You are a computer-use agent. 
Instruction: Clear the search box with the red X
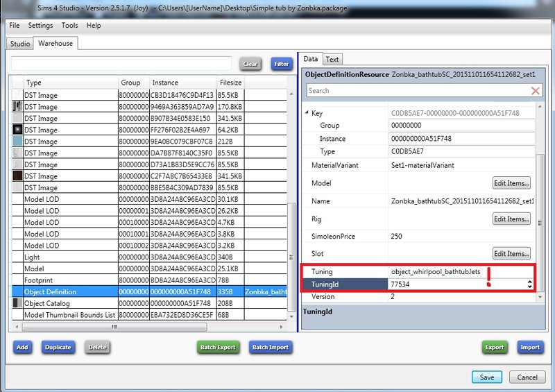(535, 91)
